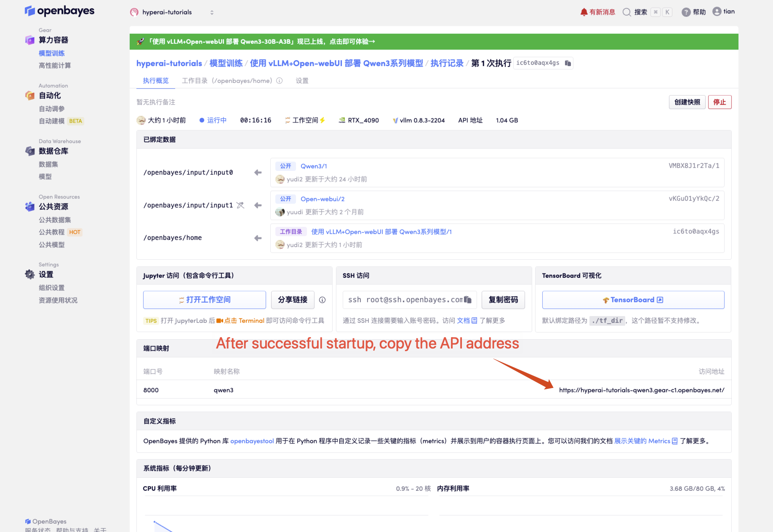Click the search magnifier icon

click(x=627, y=12)
